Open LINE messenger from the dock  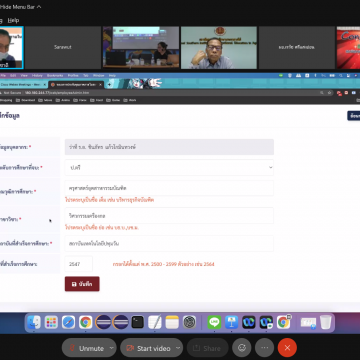click(214, 322)
